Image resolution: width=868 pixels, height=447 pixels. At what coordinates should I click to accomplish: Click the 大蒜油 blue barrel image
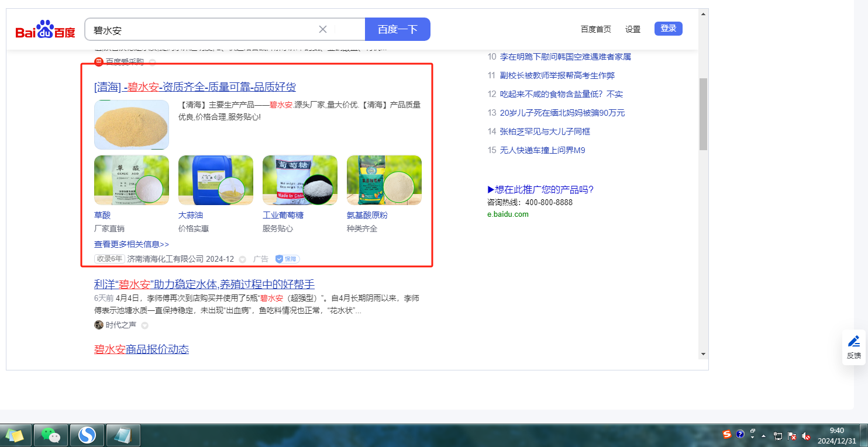(216, 180)
